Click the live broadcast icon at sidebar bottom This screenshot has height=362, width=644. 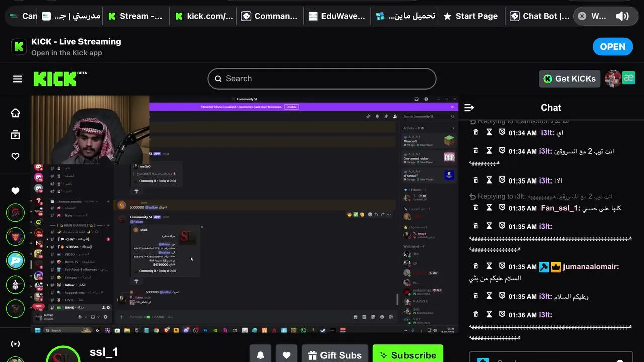15,344
